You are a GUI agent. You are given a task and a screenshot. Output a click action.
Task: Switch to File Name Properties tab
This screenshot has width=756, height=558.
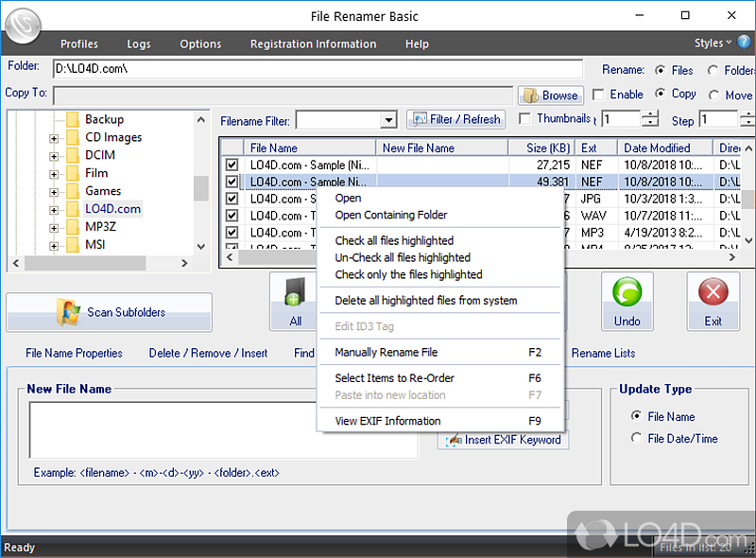click(x=74, y=354)
